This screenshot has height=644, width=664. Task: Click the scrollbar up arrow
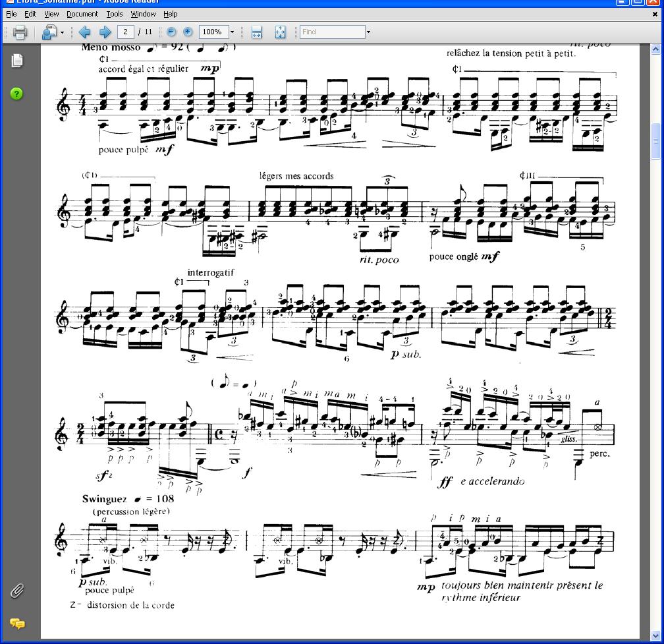click(655, 49)
